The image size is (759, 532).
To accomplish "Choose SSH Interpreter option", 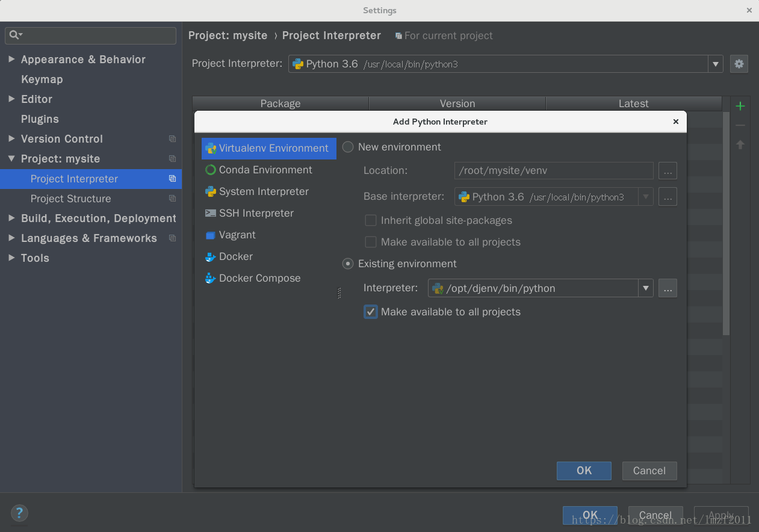I will click(x=268, y=213).
